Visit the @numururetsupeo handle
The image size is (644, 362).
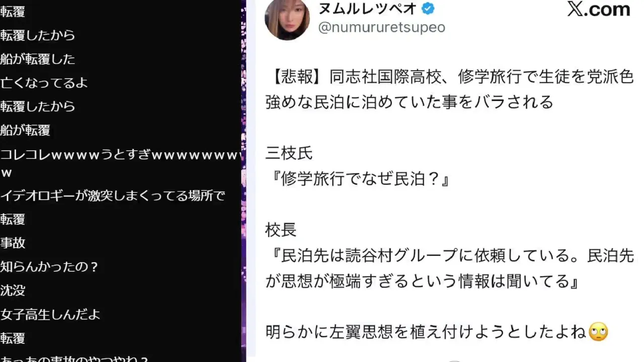381,27
